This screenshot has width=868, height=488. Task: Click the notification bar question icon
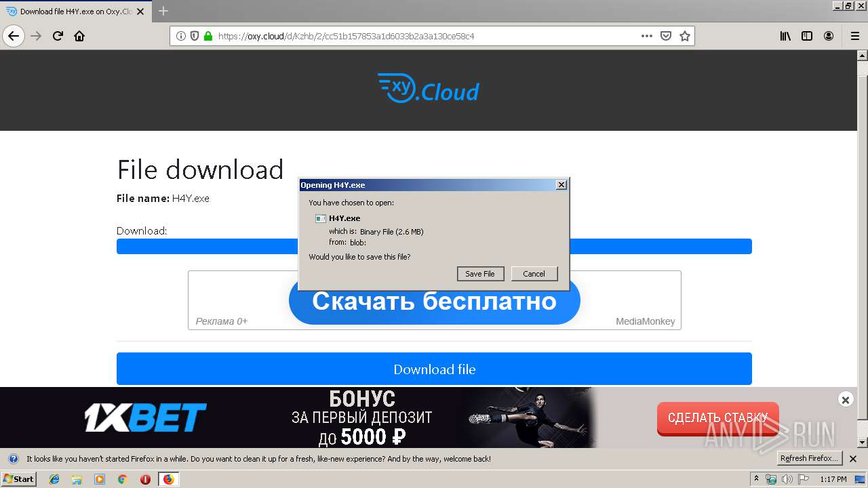point(13,459)
